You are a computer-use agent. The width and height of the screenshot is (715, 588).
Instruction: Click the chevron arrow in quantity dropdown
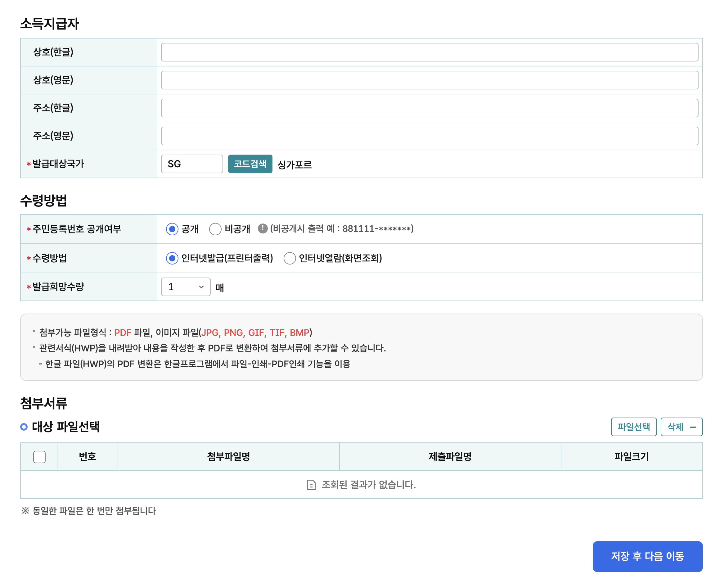pyautogui.click(x=201, y=287)
